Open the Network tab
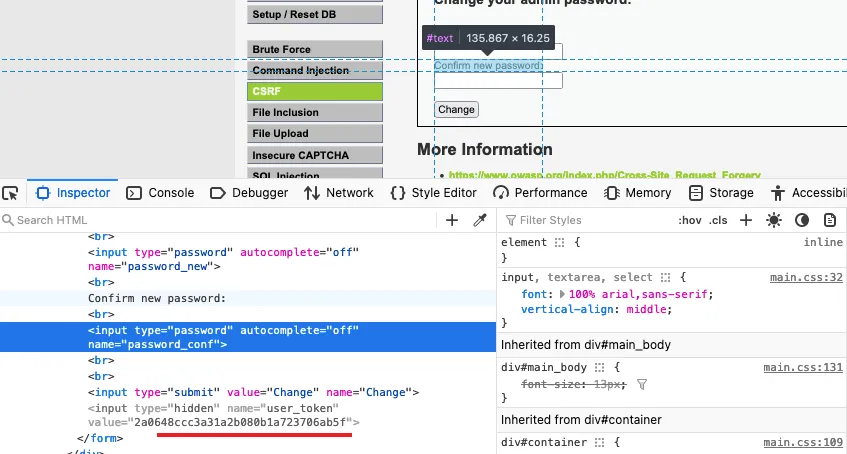847x454 pixels. [338, 193]
